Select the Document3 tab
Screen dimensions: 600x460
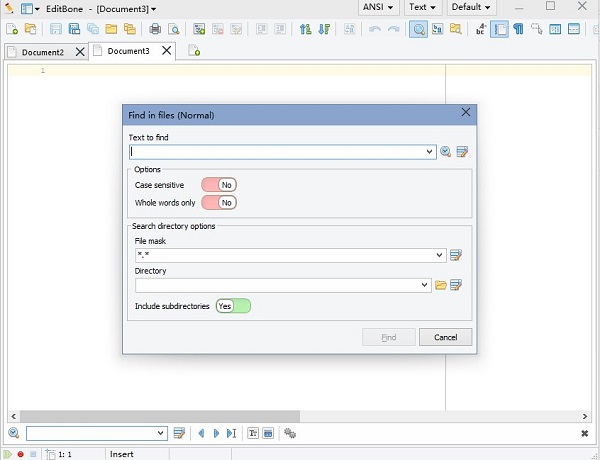coord(128,51)
